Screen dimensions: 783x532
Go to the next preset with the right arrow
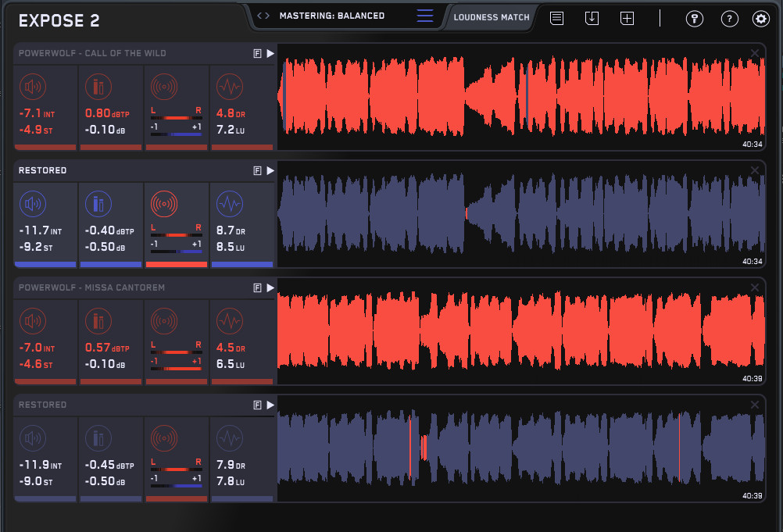[x=267, y=16]
